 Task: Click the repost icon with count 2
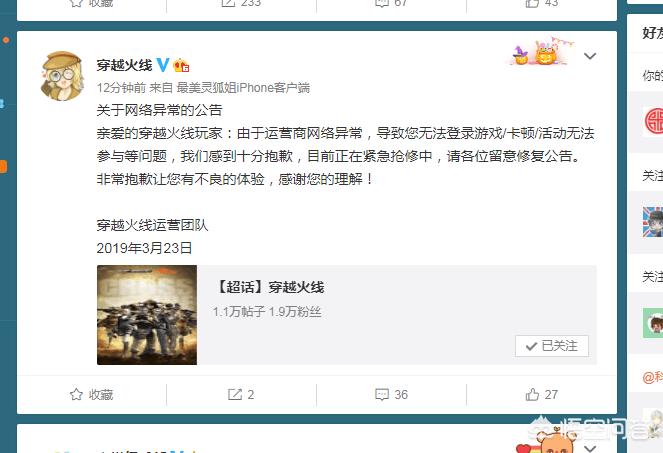coord(234,394)
